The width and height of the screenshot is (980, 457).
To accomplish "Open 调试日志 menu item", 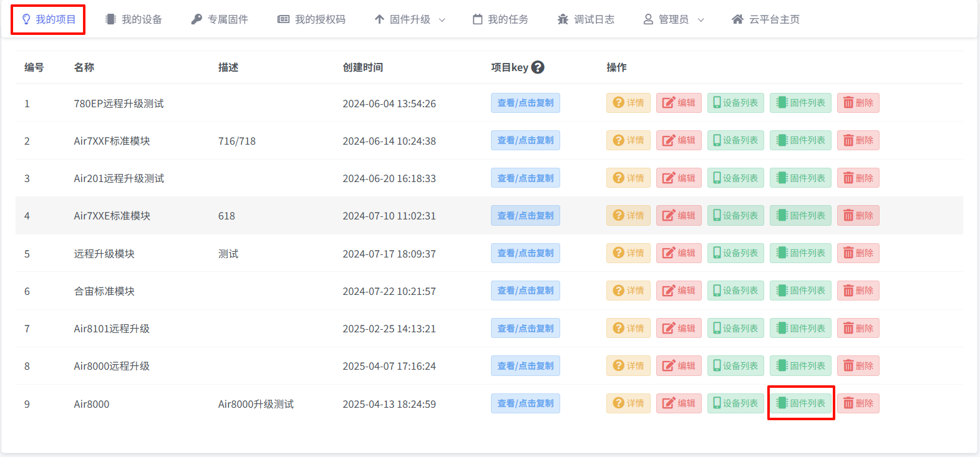I will (x=586, y=19).
